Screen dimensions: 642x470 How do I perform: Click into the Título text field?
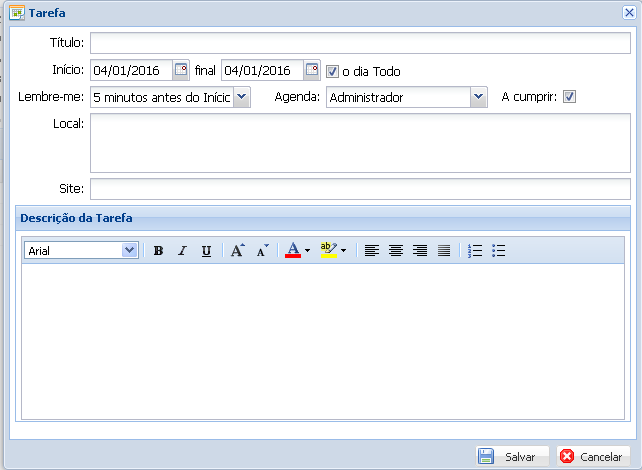(360, 43)
